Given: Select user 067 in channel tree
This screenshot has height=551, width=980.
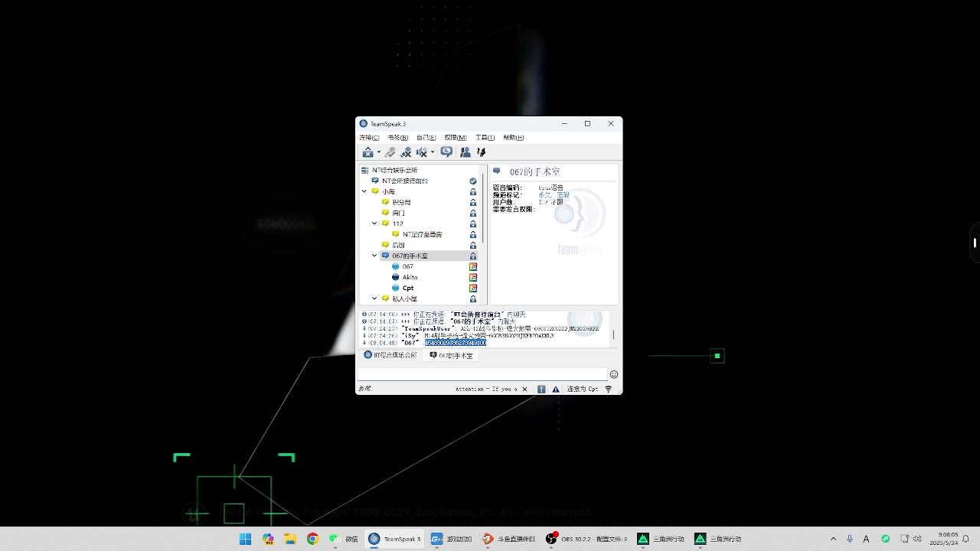Looking at the screenshot, I should [407, 266].
